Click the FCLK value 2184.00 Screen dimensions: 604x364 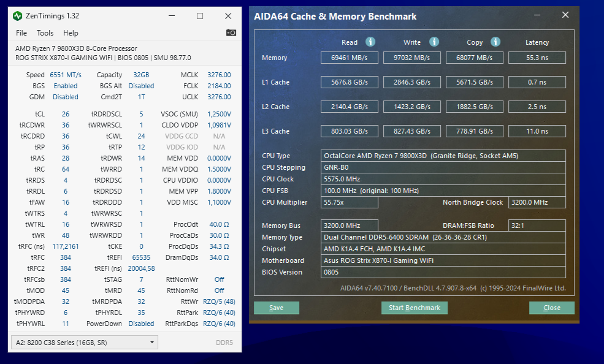click(x=219, y=86)
